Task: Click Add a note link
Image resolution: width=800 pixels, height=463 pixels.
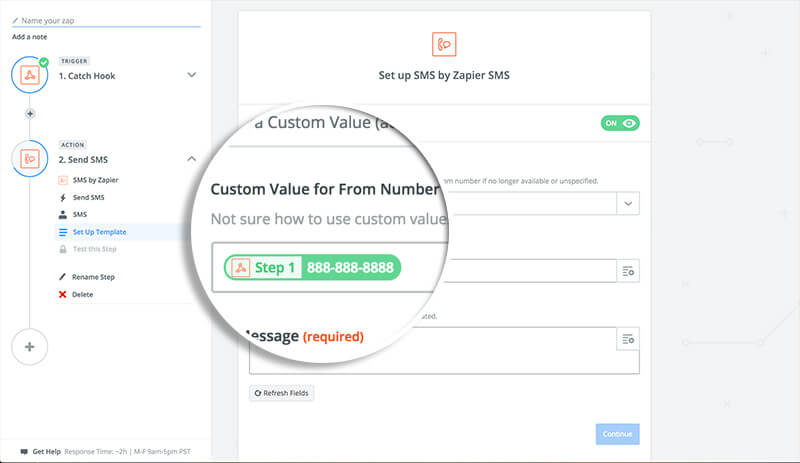Action: tap(30, 37)
